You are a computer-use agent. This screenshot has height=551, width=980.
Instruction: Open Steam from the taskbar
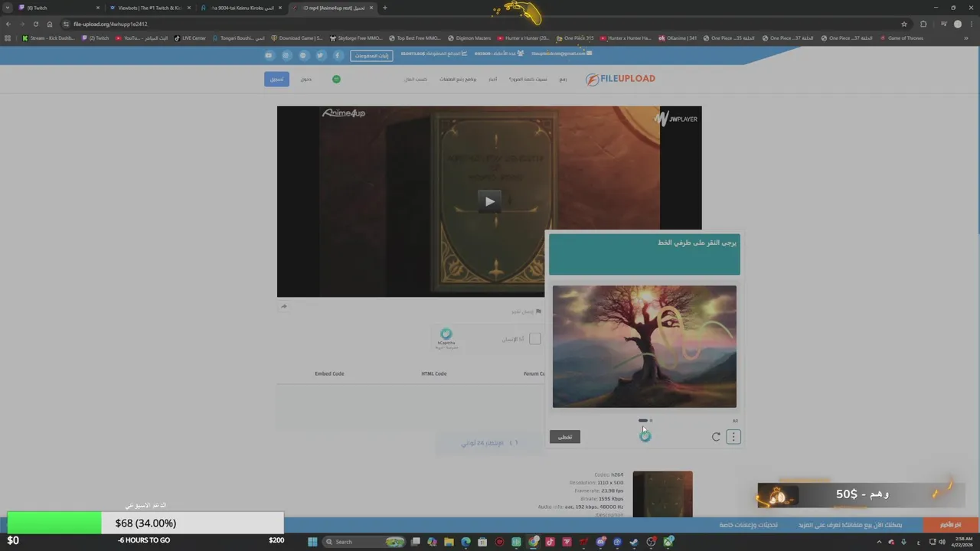click(x=634, y=542)
